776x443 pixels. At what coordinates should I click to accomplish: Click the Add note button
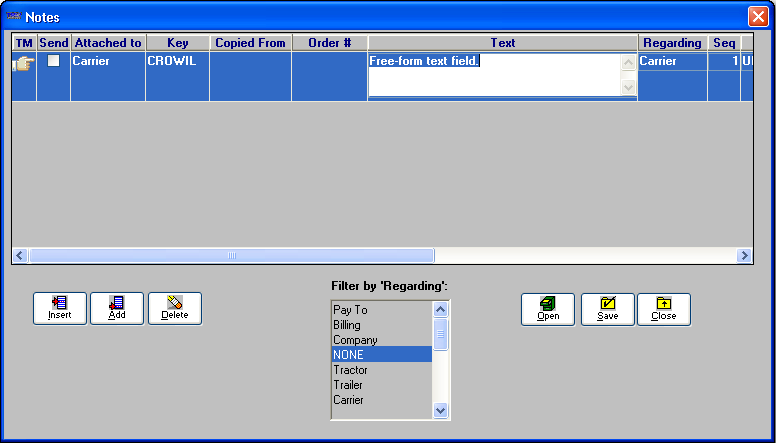tap(117, 308)
